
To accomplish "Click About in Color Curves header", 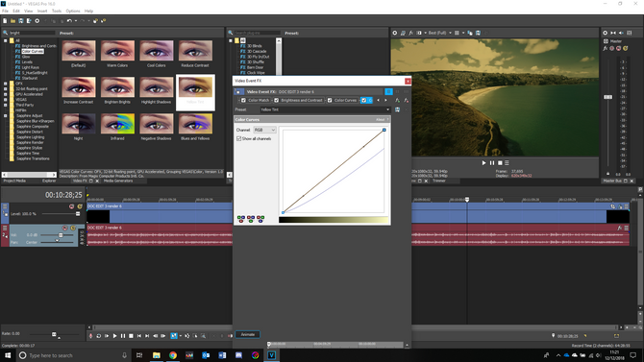I will (381, 119).
